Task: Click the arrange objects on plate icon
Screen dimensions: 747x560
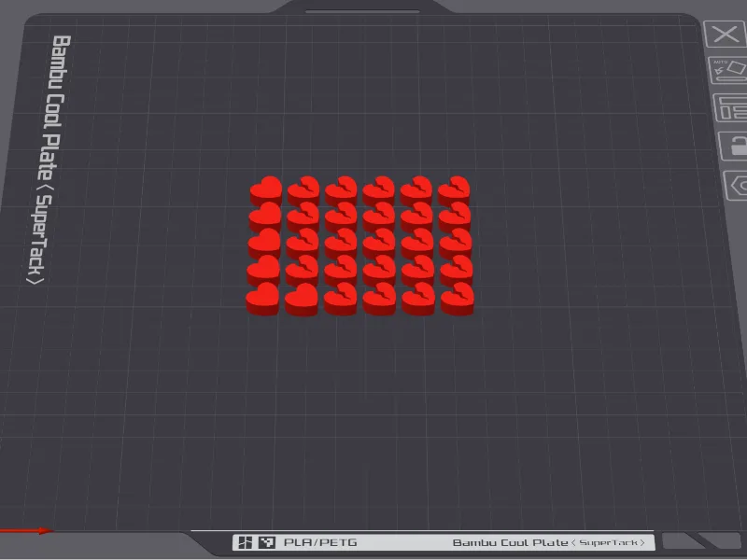Action: coord(730,108)
